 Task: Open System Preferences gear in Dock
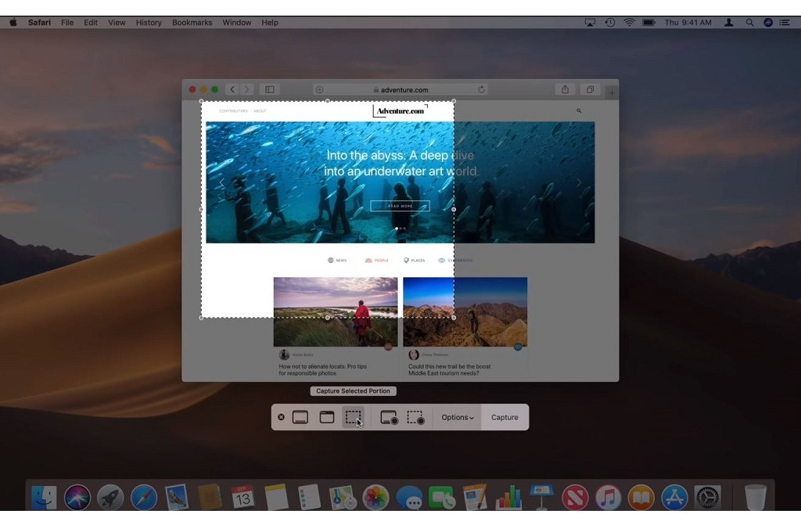click(708, 497)
